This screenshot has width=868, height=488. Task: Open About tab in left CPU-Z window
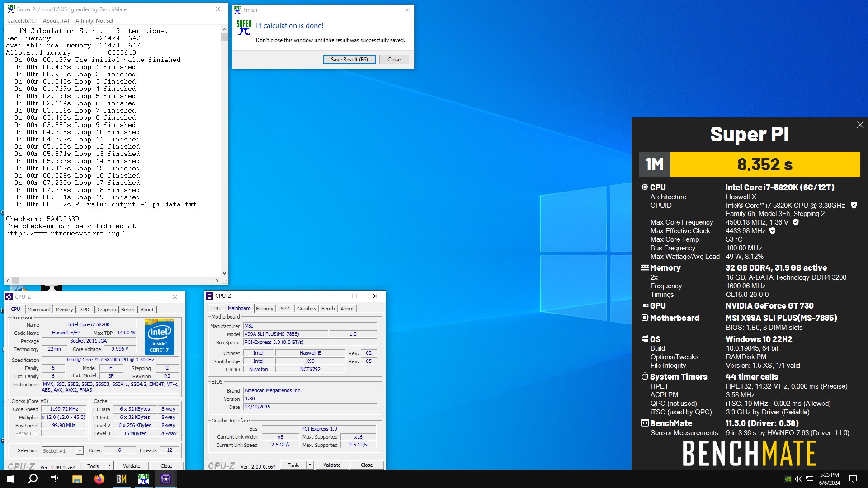click(x=147, y=310)
